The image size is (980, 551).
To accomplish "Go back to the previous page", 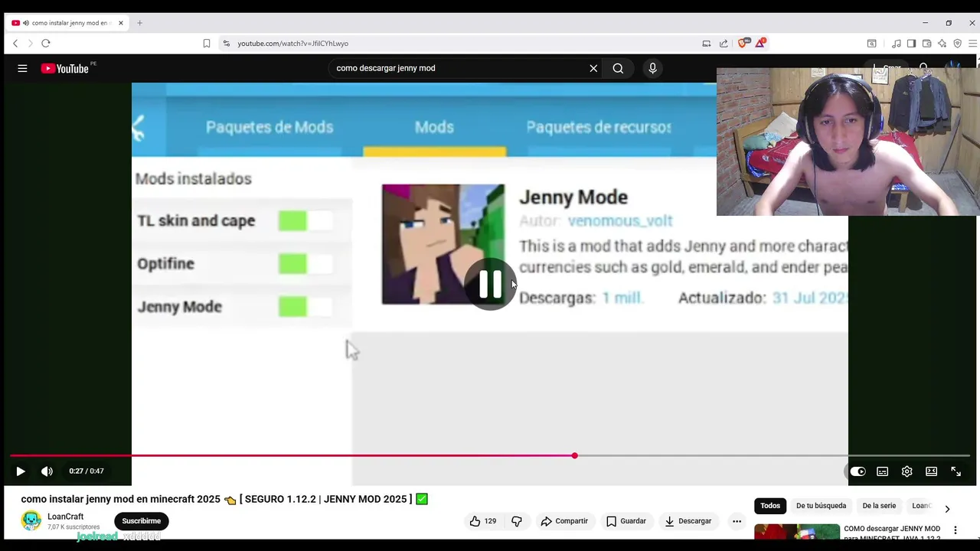I will coord(15,44).
